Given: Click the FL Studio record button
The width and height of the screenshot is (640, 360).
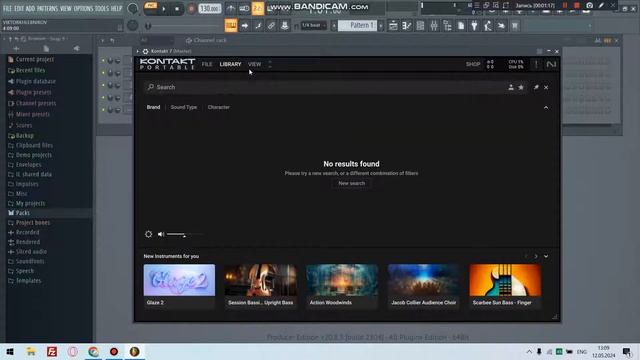Looking at the screenshot, I should coord(191,9).
